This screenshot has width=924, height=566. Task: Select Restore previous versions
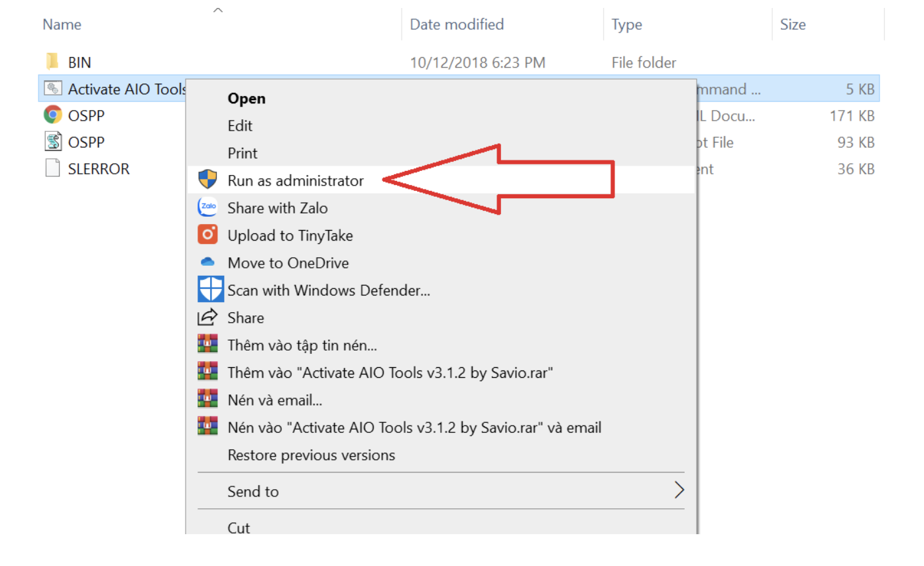coord(312,455)
